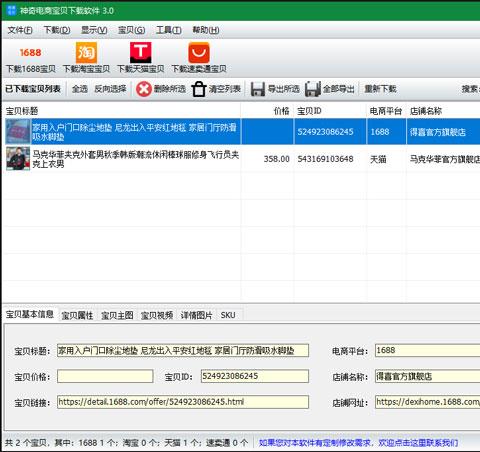Click 店铺名称 input field
480x452 pixels.
(x=427, y=376)
